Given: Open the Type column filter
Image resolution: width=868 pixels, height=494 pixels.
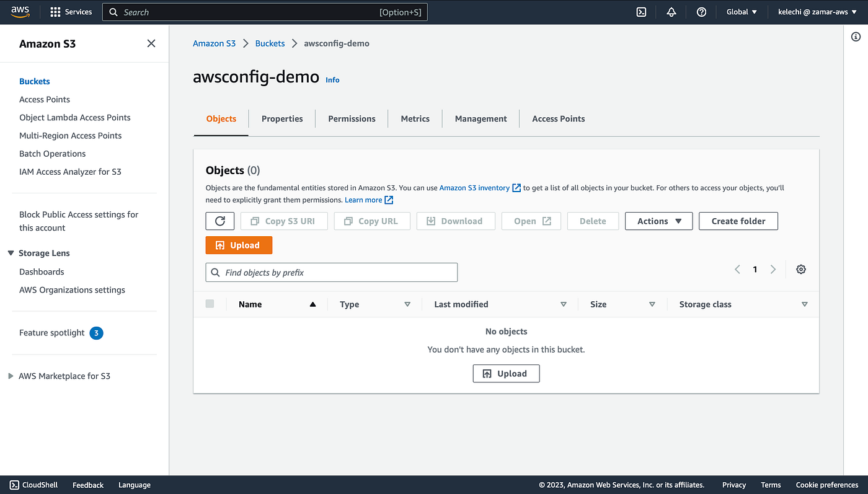Looking at the screenshot, I should (407, 304).
